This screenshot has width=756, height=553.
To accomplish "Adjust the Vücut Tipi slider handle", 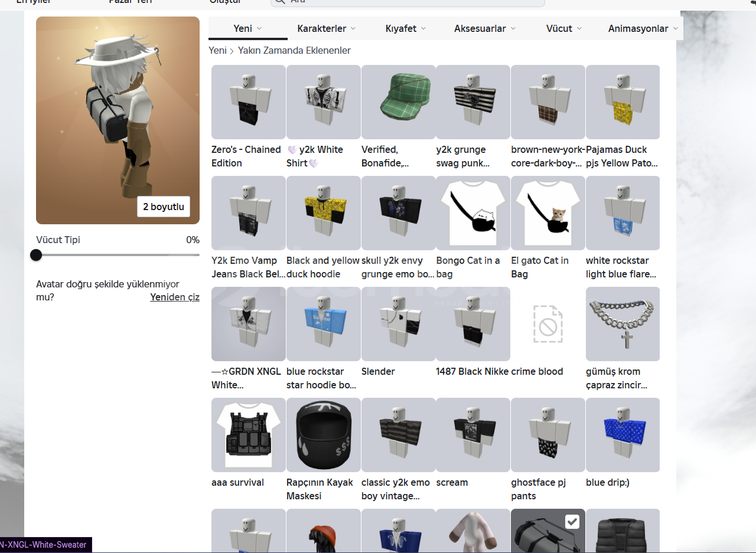I will click(x=36, y=255).
